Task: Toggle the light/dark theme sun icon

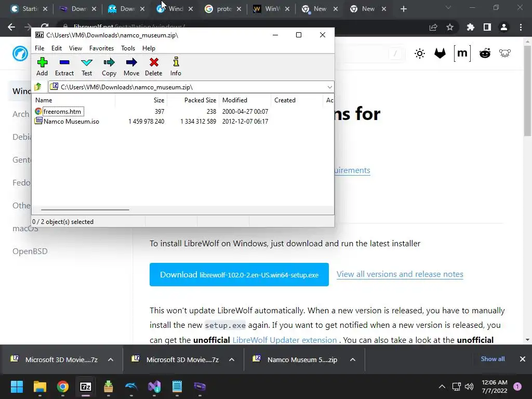Action: click(x=420, y=54)
